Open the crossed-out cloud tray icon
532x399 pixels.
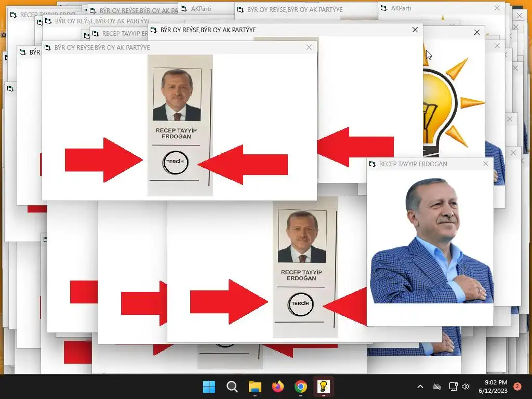pyautogui.click(x=437, y=387)
